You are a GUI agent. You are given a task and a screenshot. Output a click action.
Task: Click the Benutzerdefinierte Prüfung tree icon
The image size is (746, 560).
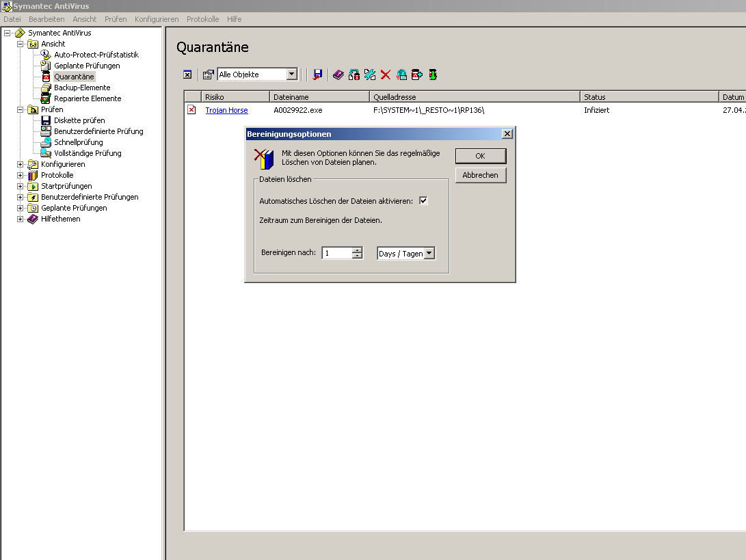point(46,131)
